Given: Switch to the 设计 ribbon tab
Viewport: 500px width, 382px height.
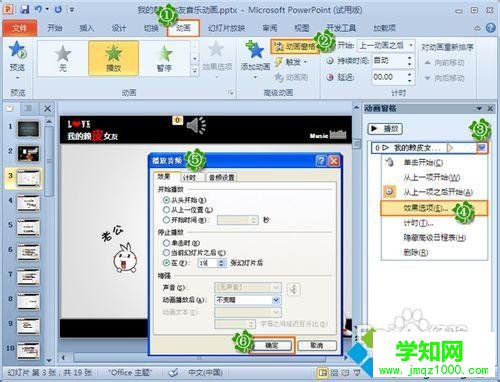Looking at the screenshot, I should point(119,28).
